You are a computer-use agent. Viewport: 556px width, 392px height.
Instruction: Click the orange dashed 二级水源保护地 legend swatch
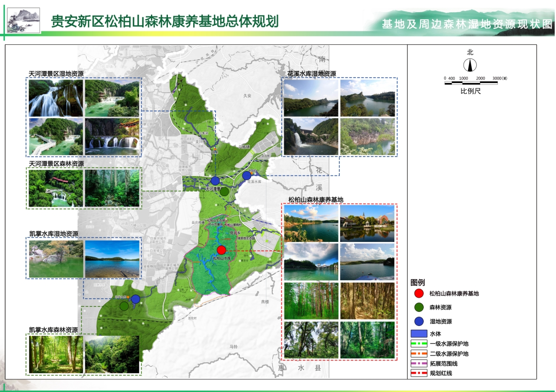[419, 354]
